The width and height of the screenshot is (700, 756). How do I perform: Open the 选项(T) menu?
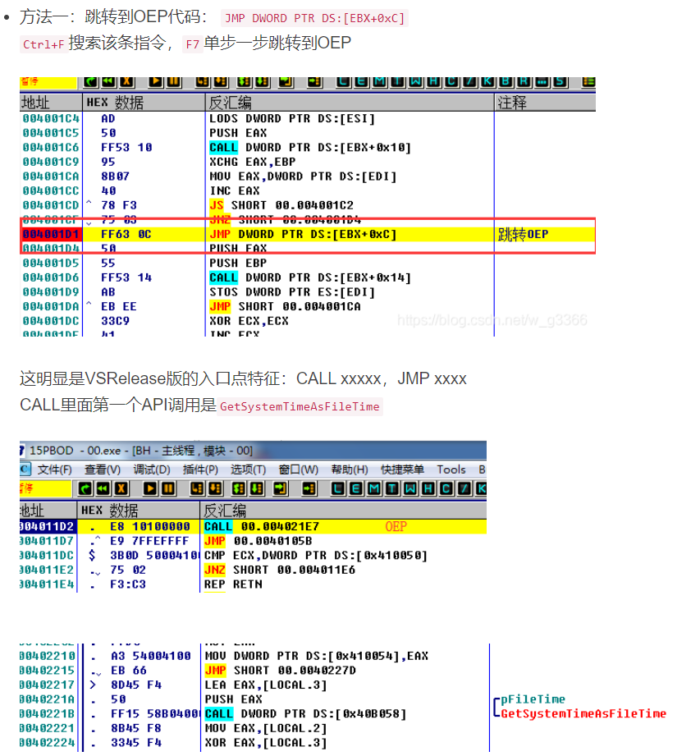[x=249, y=470]
